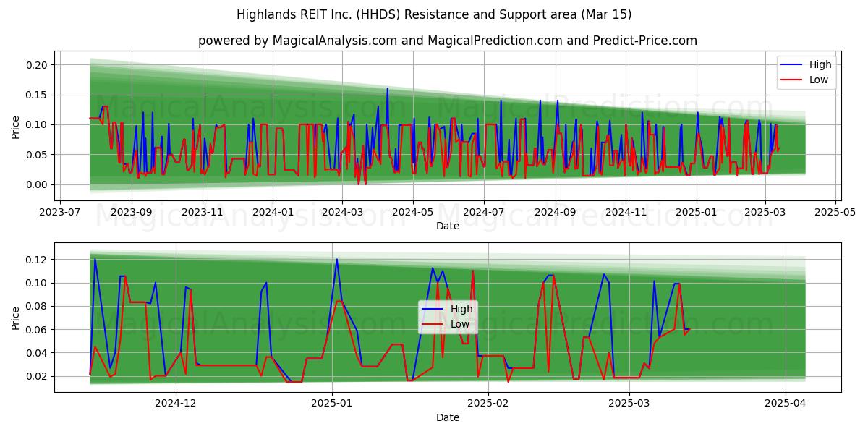Click the '0.05' y-axis tick in top chart
This screenshot has height=434, width=868.
pyautogui.click(x=38, y=155)
